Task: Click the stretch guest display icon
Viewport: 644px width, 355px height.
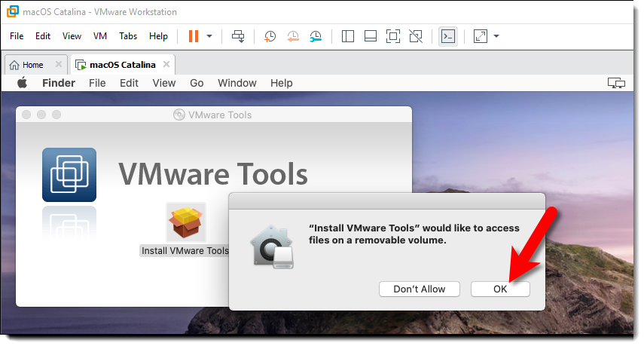Action: click(x=481, y=36)
